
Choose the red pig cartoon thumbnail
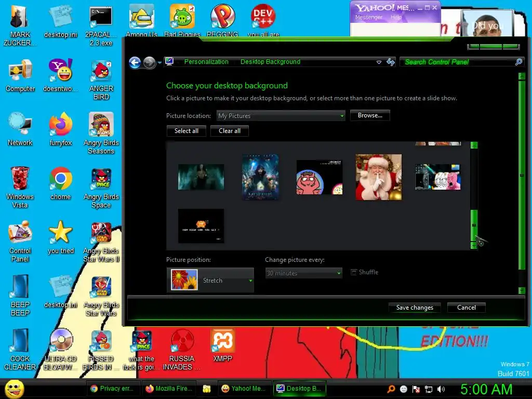coord(320,177)
